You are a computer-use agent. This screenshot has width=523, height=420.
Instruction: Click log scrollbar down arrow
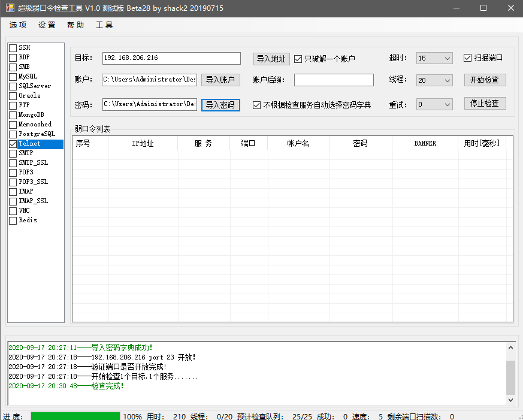pyautogui.click(x=510, y=400)
